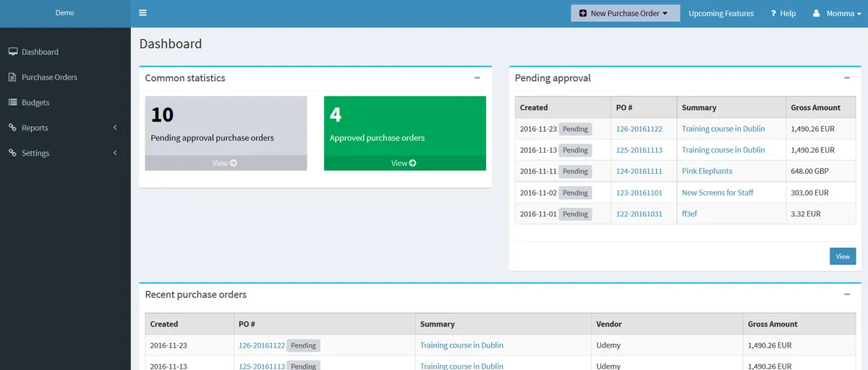Expand the Reports submenu chevron
The image size is (868, 370).
pyautogui.click(x=116, y=128)
